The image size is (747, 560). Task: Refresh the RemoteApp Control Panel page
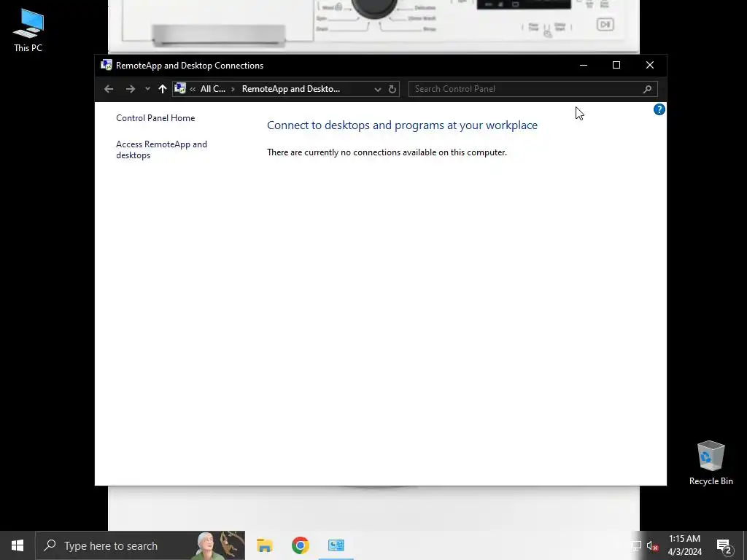pos(392,89)
